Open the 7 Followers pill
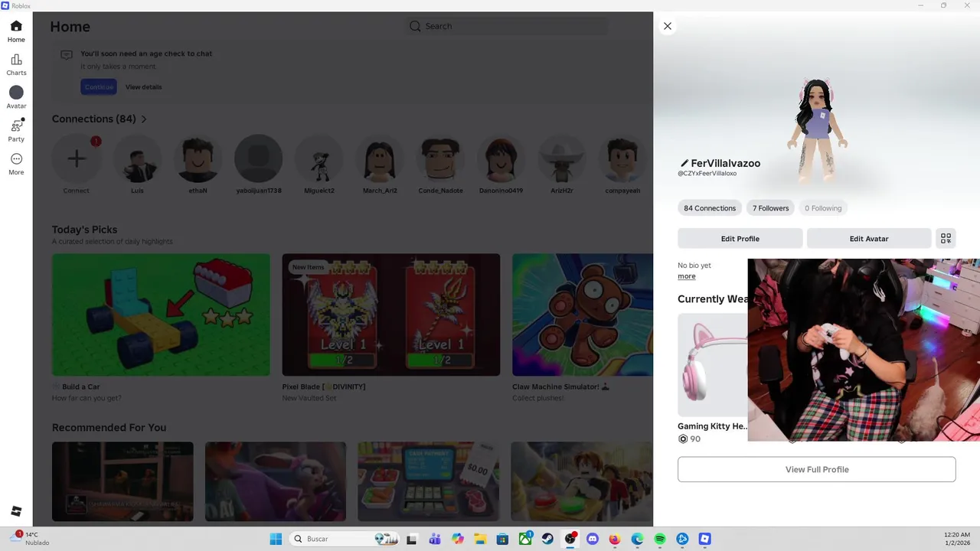 coord(770,208)
